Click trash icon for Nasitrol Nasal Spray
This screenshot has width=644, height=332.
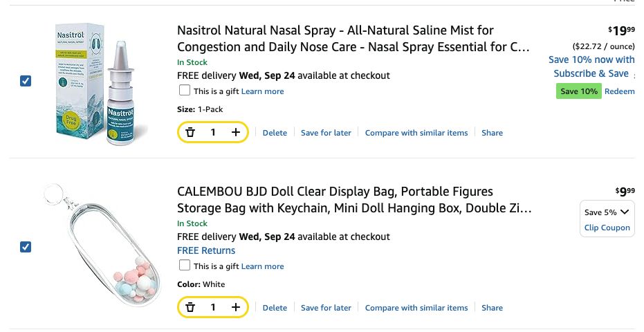191,132
